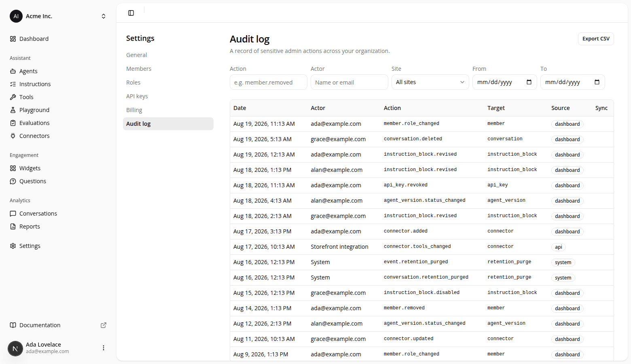Toggle the sidebar panel icon

coord(131,13)
